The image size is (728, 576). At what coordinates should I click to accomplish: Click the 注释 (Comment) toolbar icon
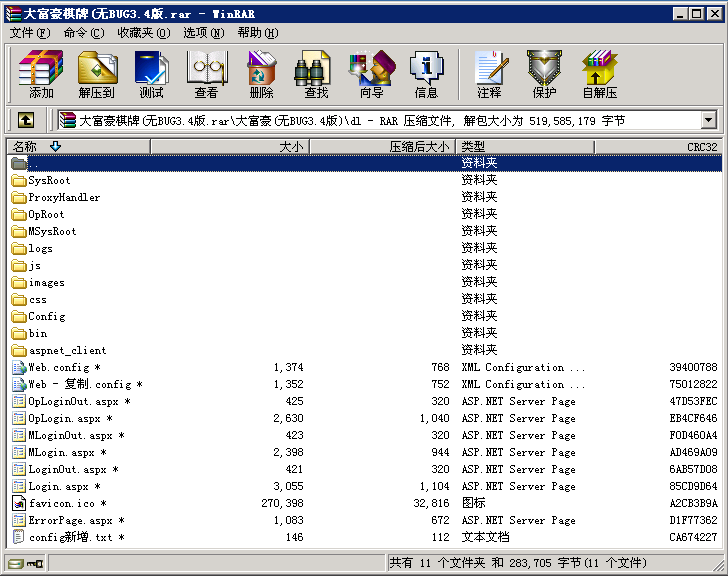[x=489, y=74]
